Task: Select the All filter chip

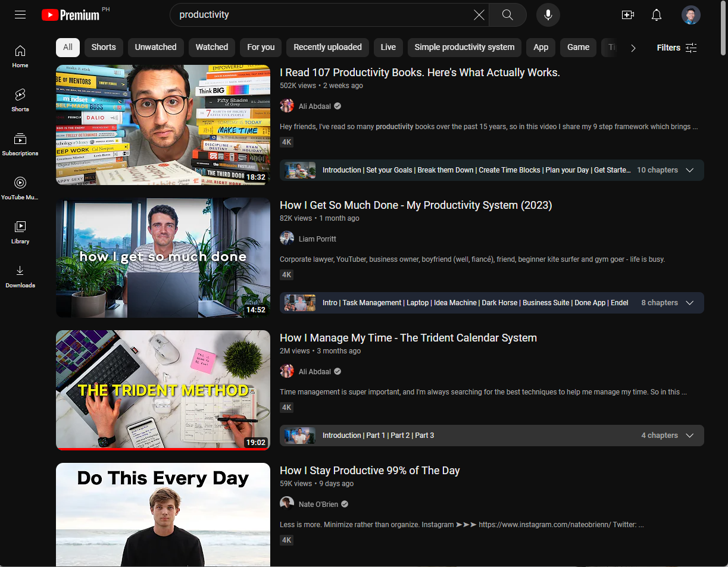Action: tap(68, 47)
